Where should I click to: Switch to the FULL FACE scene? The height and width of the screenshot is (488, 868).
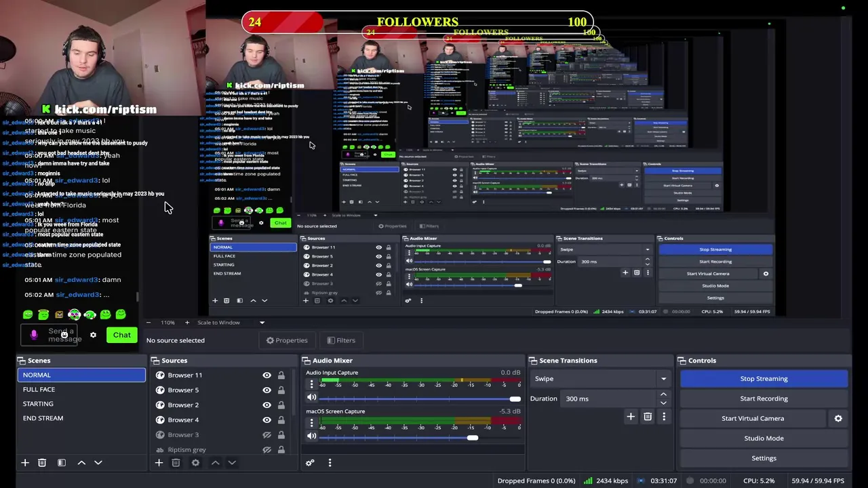(81, 389)
